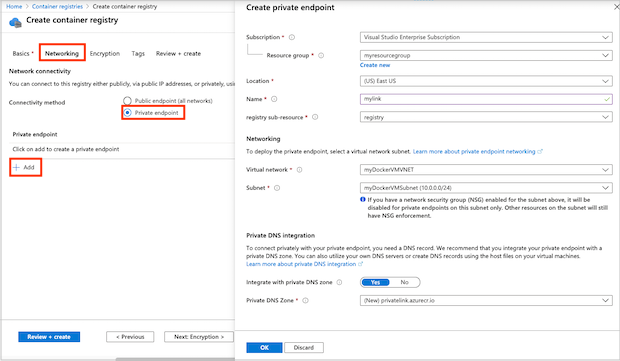Open the Location dropdown showing East US

(x=486, y=81)
